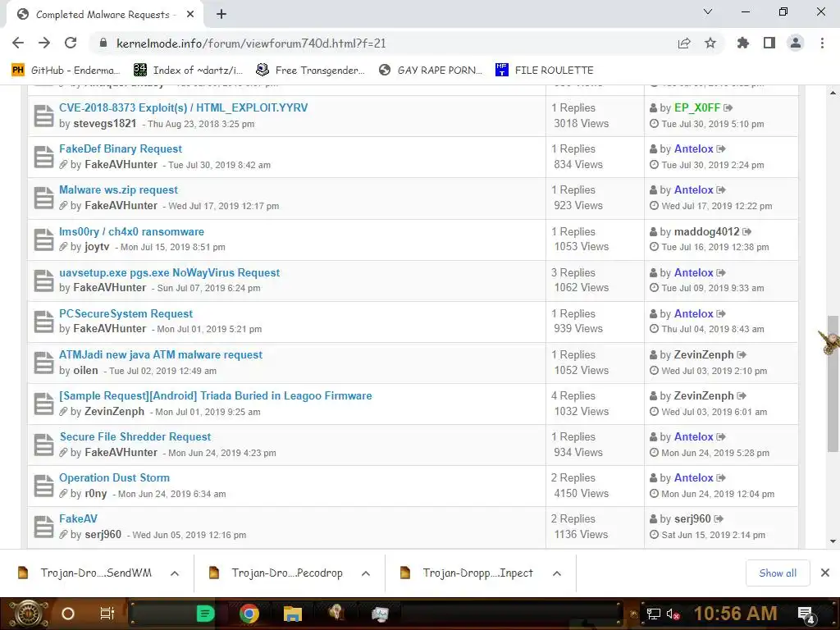
Task: Go back to the previous page
Action: coord(18,43)
